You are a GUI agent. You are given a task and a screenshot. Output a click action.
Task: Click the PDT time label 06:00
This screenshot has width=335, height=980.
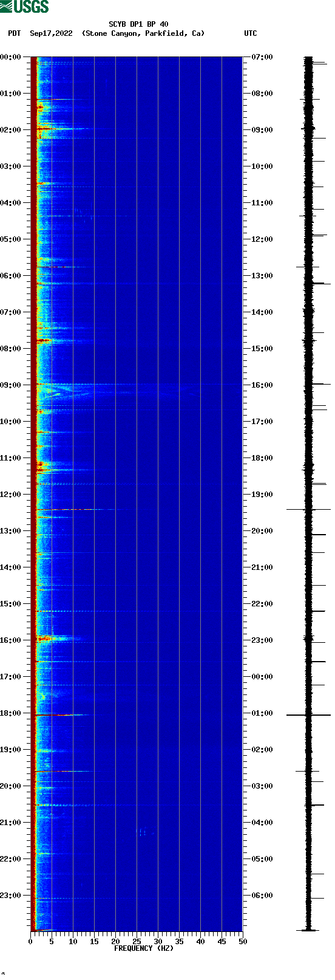click(11, 276)
